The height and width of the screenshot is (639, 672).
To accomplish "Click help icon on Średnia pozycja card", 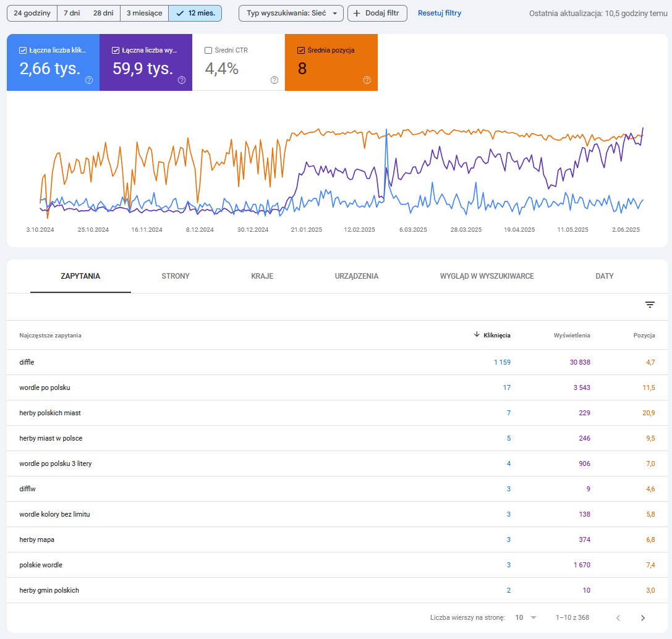I will click(x=367, y=80).
